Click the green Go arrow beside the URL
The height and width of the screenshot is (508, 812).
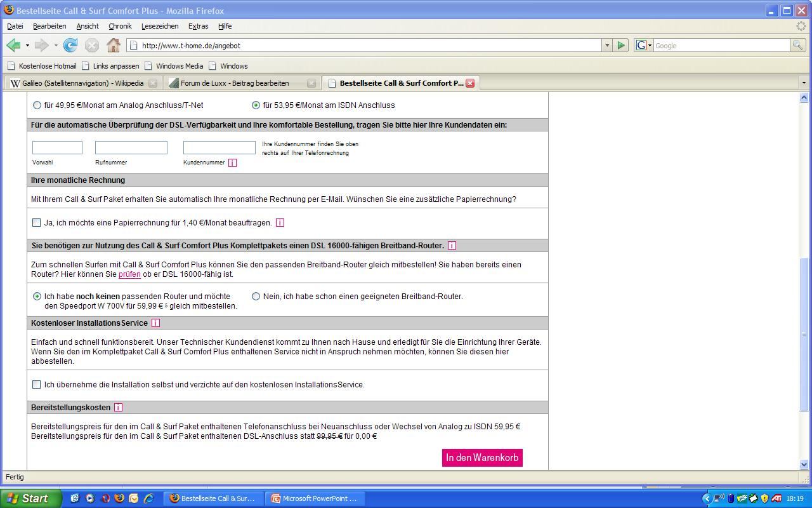tap(621, 45)
